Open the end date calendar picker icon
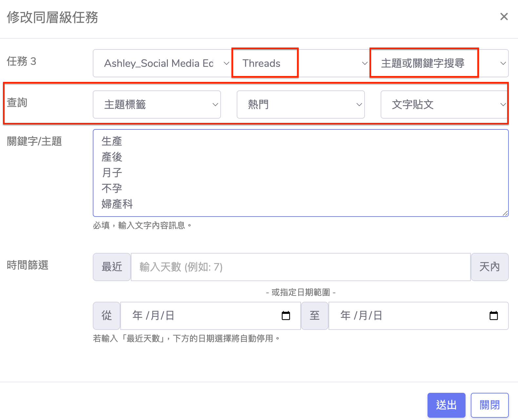 (493, 315)
